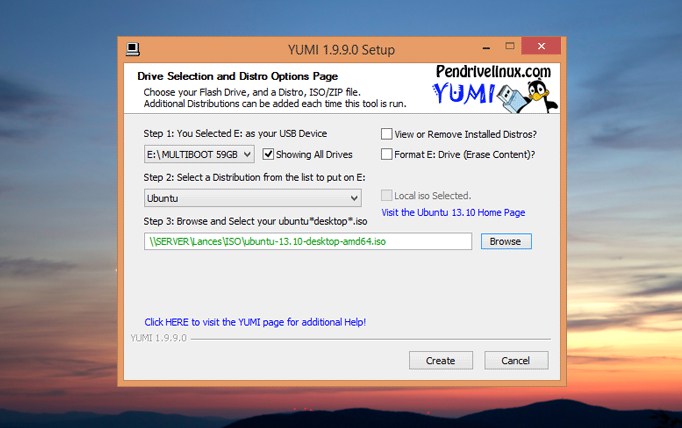Maximize the YUMI Setup window
This screenshot has width=682, height=428.
pos(510,46)
